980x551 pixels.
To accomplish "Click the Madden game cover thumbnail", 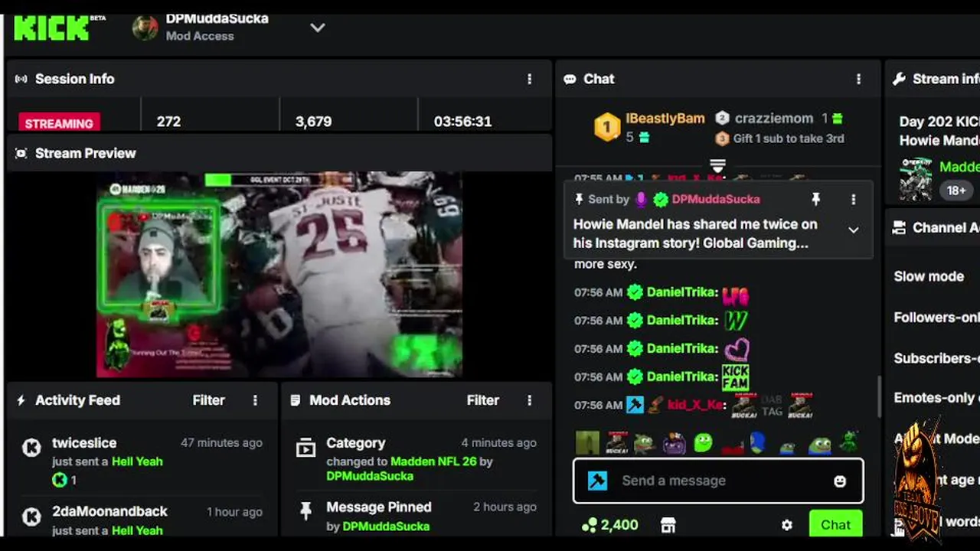I will point(915,179).
